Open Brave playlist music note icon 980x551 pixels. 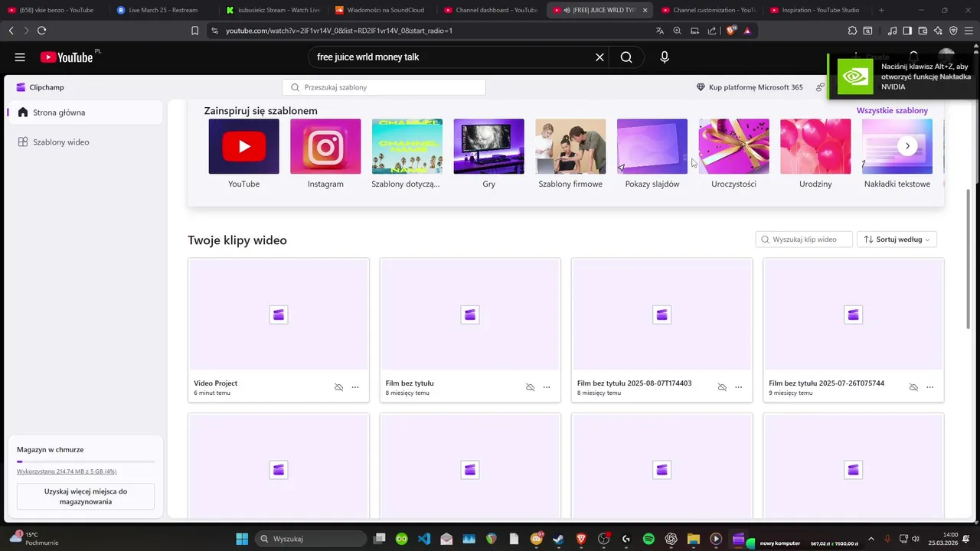click(x=893, y=31)
